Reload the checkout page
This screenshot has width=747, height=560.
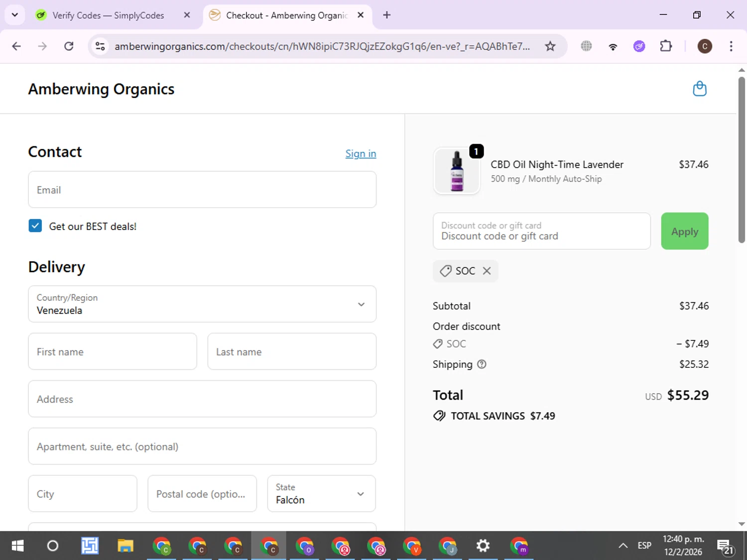click(69, 46)
